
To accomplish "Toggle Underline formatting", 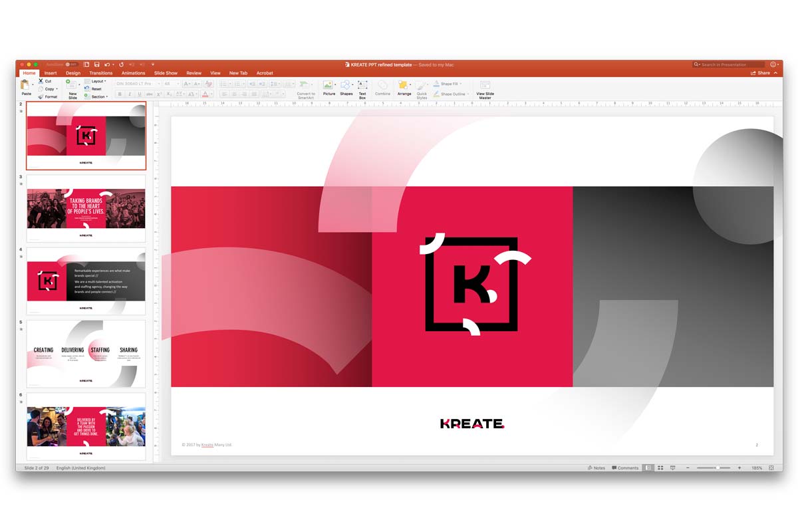I will (x=139, y=94).
